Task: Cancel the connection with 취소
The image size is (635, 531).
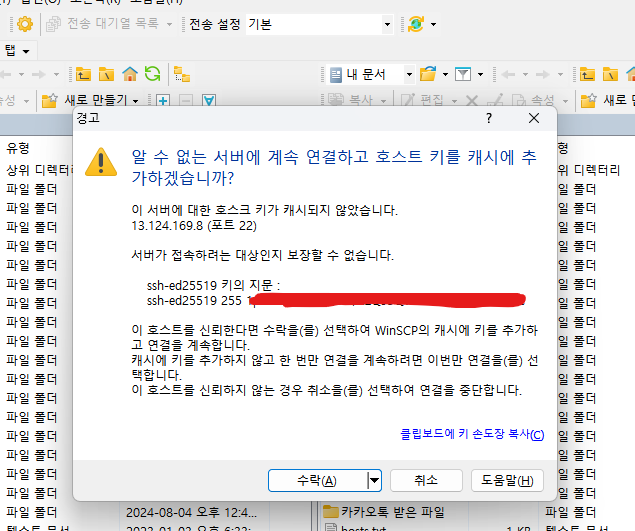Action: [426, 480]
